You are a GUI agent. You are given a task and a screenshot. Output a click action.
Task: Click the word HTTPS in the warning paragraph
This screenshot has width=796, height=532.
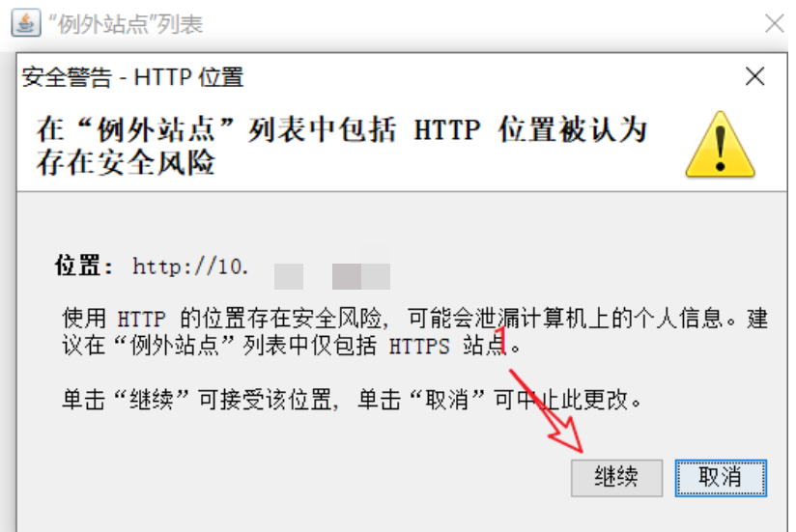pyautogui.click(x=419, y=347)
